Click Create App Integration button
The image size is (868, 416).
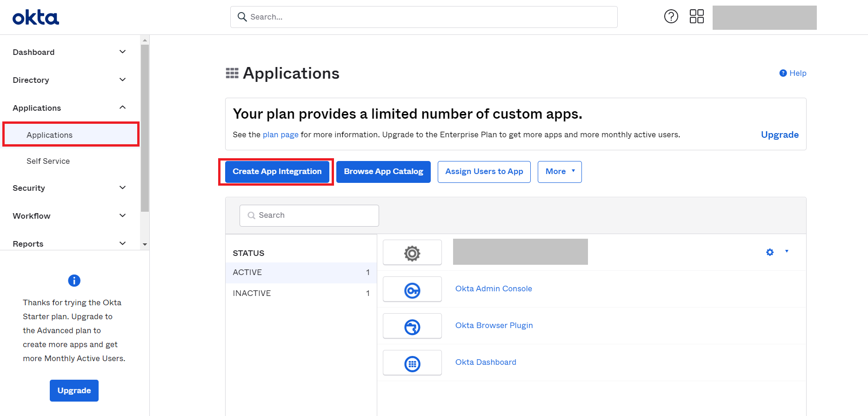click(277, 172)
